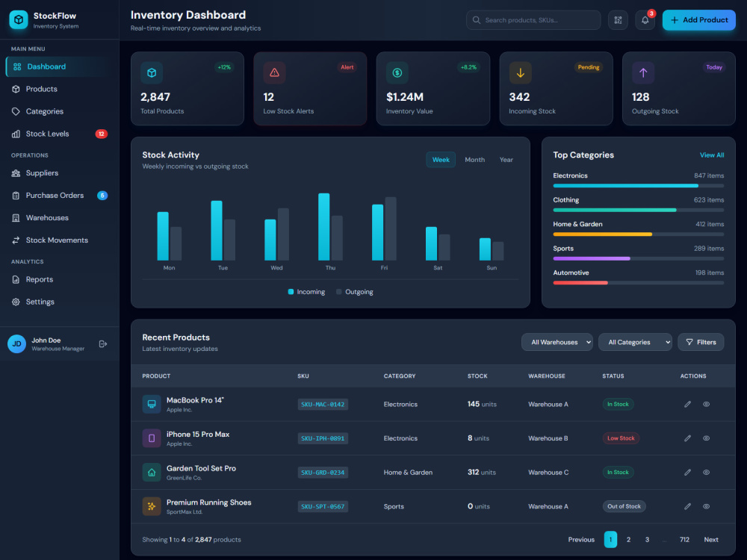View Premium Running Shoes via eye icon

click(706, 506)
